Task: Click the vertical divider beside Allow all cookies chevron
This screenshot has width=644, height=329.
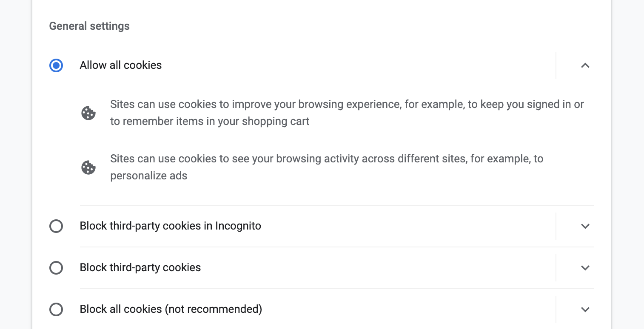Action: click(556, 65)
